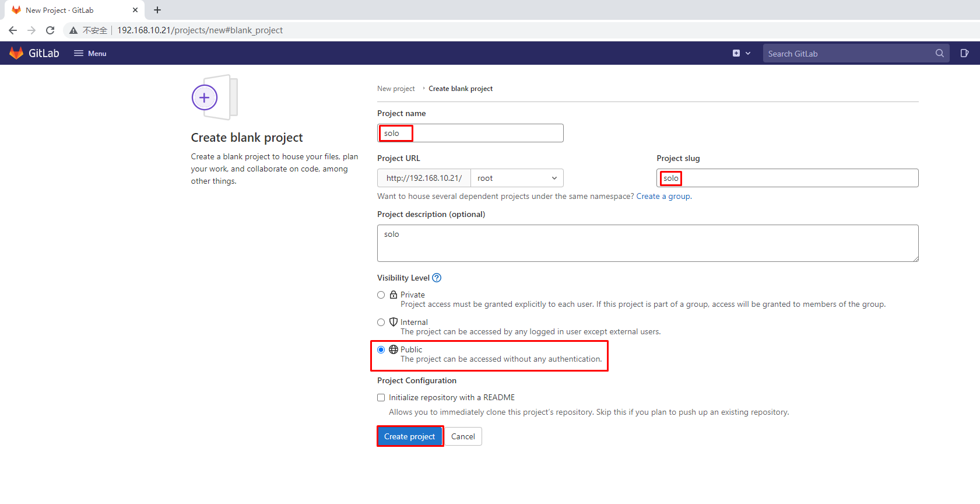Focus the Project description text area
This screenshot has height=504, width=980.
[x=647, y=243]
